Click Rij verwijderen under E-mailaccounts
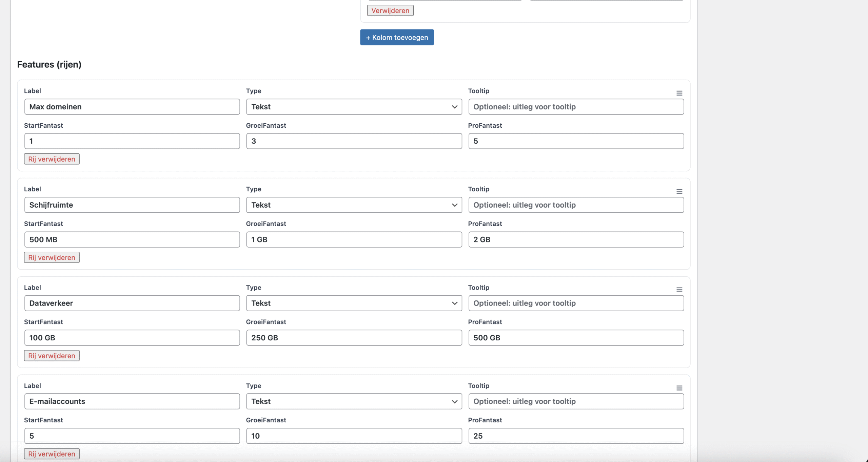 click(x=52, y=454)
